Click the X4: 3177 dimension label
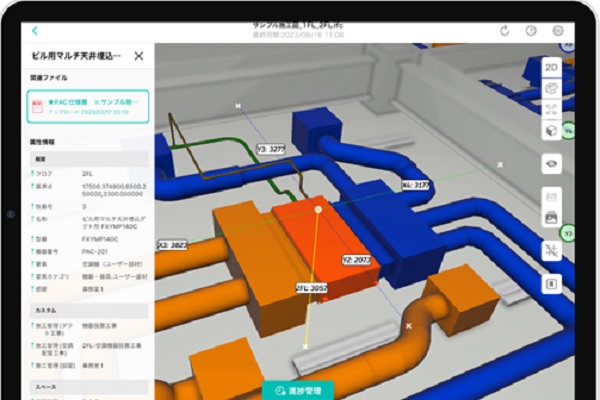This screenshot has width=600, height=400. tap(416, 185)
